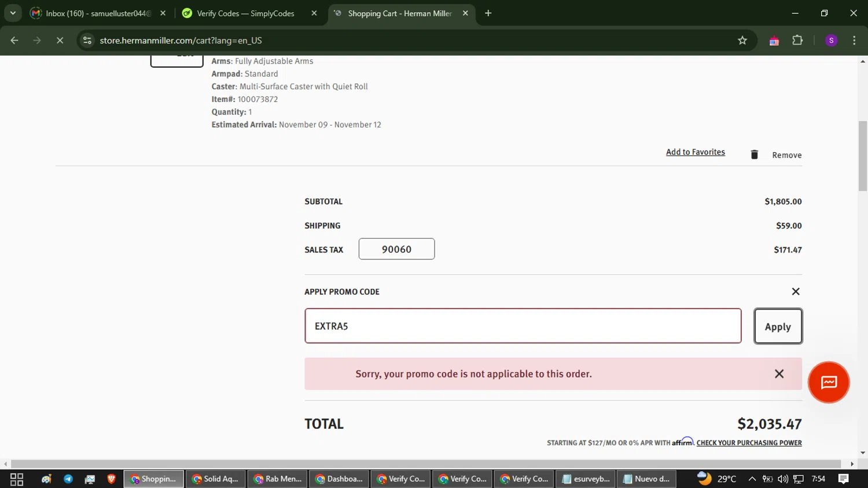Open the live chat bubble
This screenshot has width=868, height=488.
click(x=829, y=382)
